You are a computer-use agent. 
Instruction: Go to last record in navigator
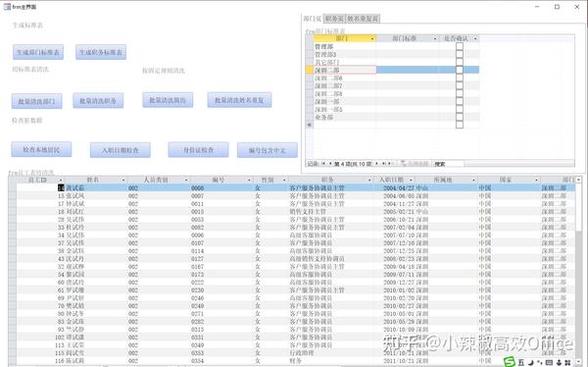pyautogui.click(x=383, y=164)
